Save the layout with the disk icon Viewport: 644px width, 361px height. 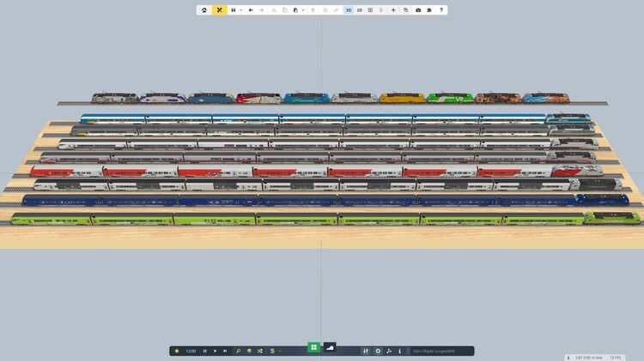pos(234,9)
